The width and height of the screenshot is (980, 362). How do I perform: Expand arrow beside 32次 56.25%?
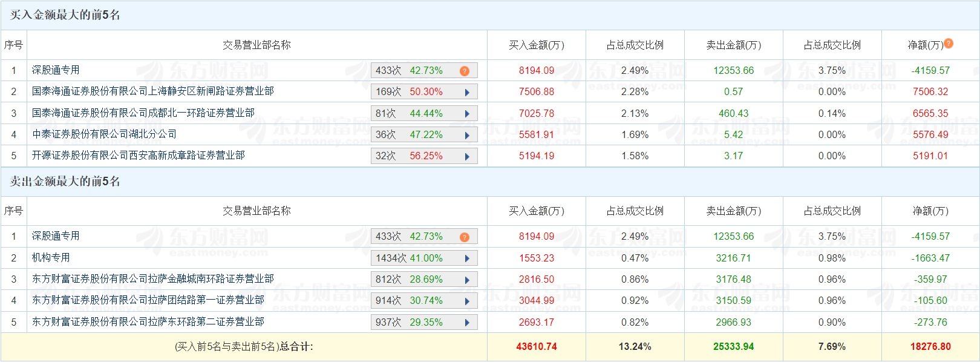click(467, 156)
